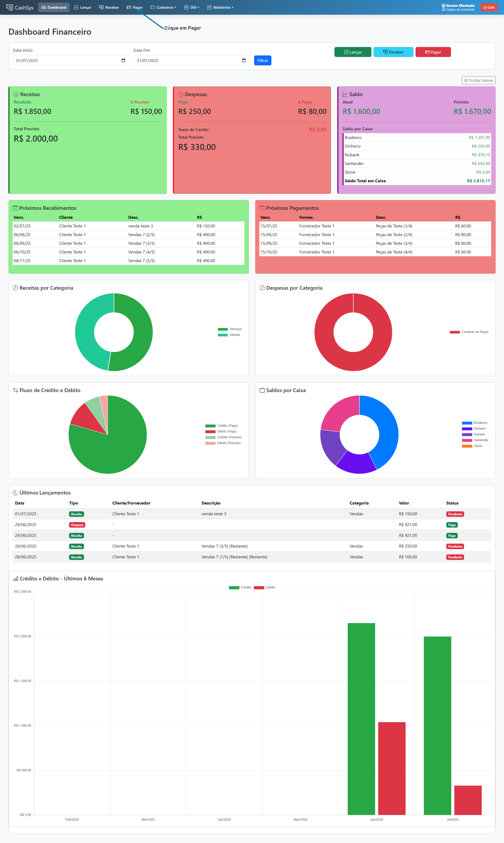
Task: Click the Próximos Pagamentos calendar icon
Action: (262, 208)
